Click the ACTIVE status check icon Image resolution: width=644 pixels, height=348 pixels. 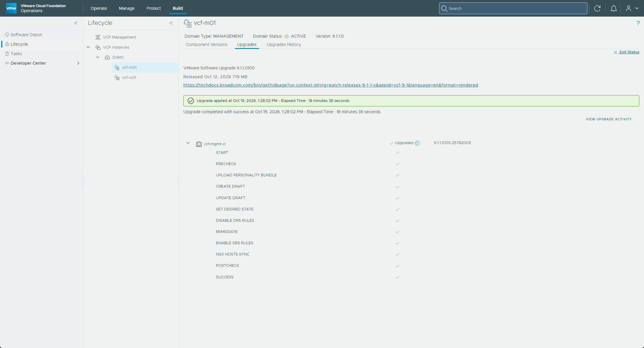click(x=287, y=36)
